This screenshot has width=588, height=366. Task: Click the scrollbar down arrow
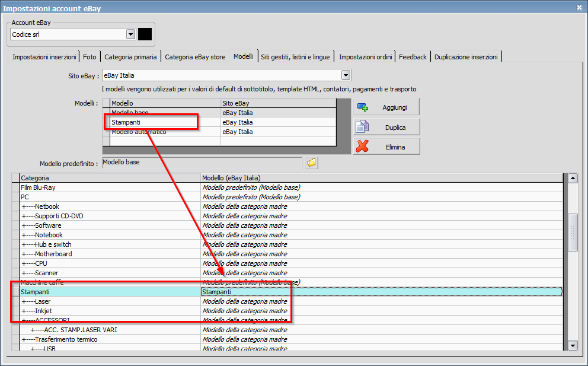click(x=573, y=346)
